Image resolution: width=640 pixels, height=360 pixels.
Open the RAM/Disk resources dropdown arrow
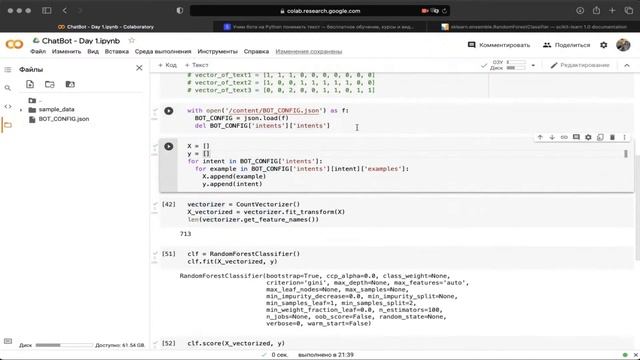pyautogui.click(x=533, y=65)
